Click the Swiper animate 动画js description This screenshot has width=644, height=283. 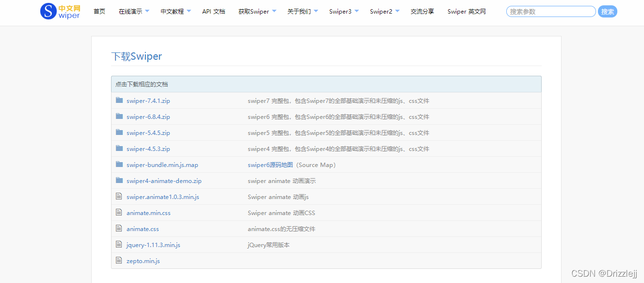tap(278, 197)
